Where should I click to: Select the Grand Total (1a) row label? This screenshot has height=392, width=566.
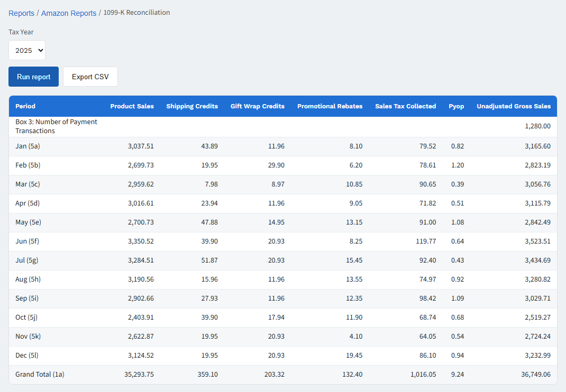40,375
